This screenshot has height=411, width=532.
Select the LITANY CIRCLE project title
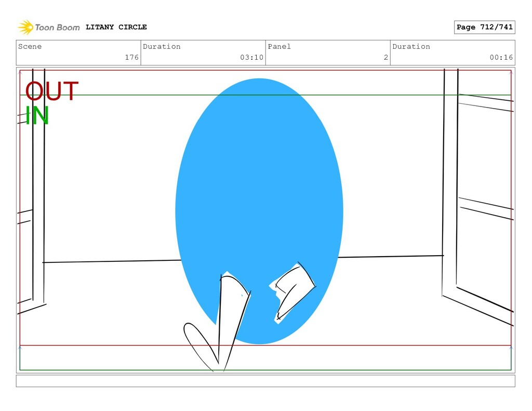(116, 27)
